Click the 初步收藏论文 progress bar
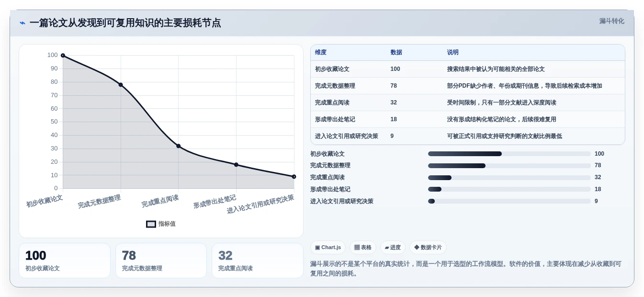 509,154
